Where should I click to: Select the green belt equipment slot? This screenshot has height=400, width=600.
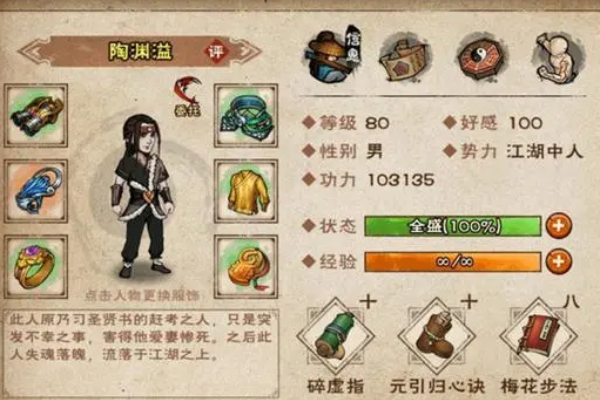[x=246, y=116]
